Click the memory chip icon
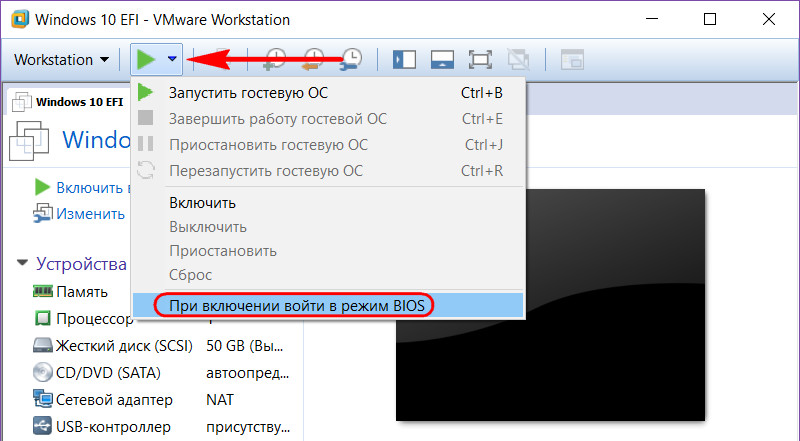This screenshot has height=441, width=800. pos(43,291)
